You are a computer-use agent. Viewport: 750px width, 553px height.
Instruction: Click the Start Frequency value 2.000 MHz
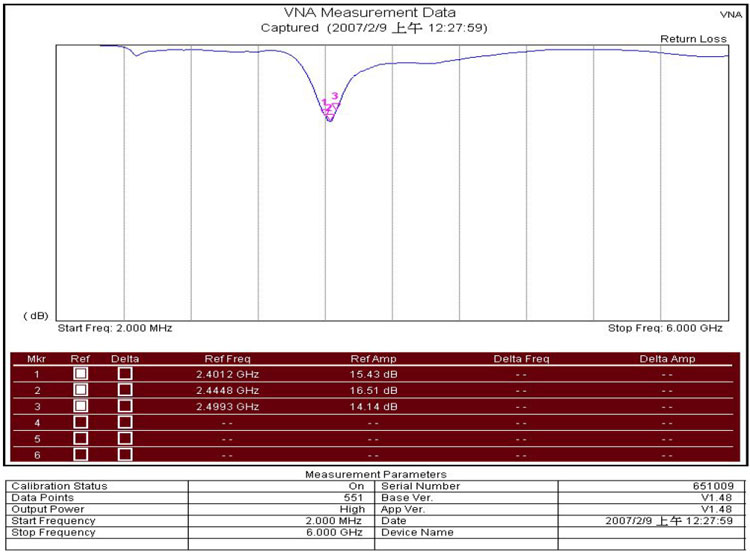[x=333, y=520]
